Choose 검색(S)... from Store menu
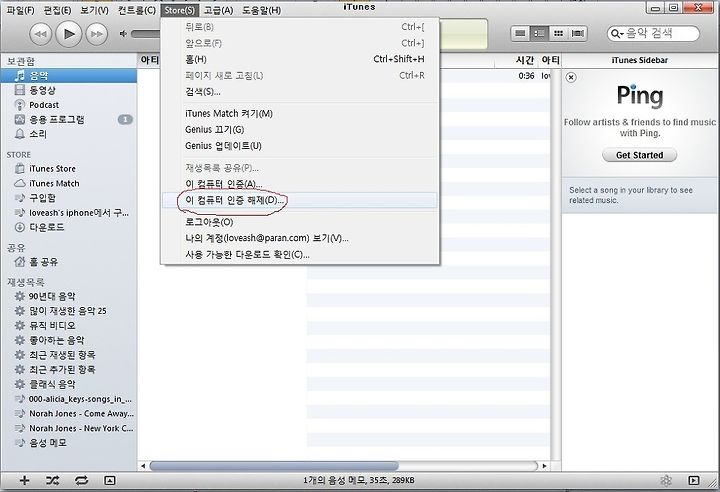This screenshot has height=492, width=720. tap(300, 92)
